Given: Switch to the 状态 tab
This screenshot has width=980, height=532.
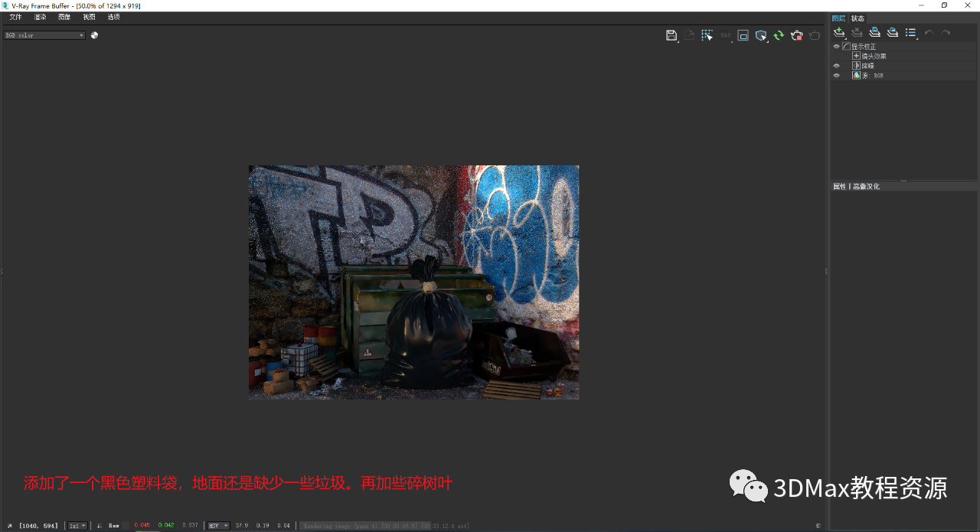Looking at the screenshot, I should pyautogui.click(x=857, y=18).
